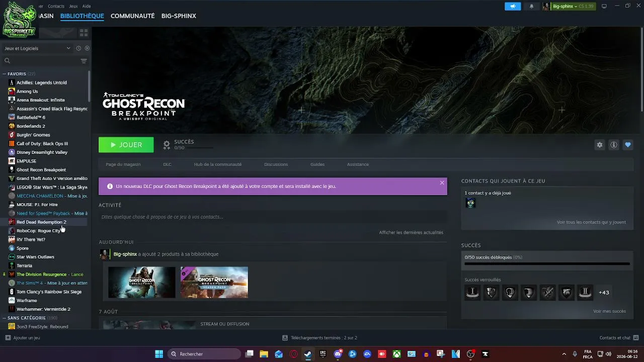644x362 pixels.
Task: Show hidden icons in the system tray
Action: pos(563,354)
